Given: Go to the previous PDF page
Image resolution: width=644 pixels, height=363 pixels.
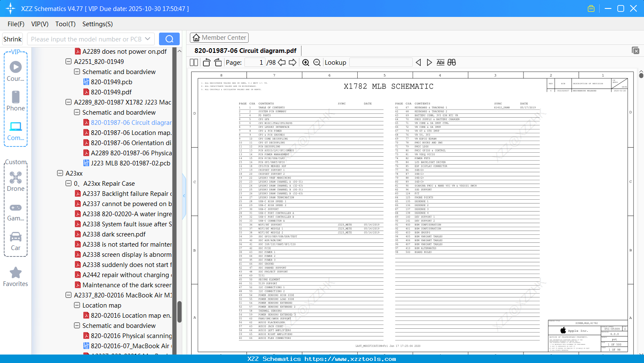Looking at the screenshot, I should click(x=282, y=63).
